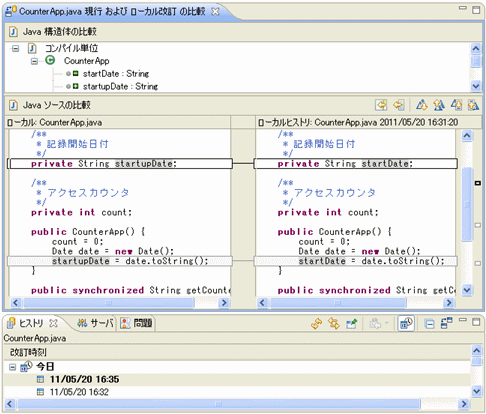Copy all changes from right to left
The width and height of the screenshot is (486, 414).
point(381,105)
